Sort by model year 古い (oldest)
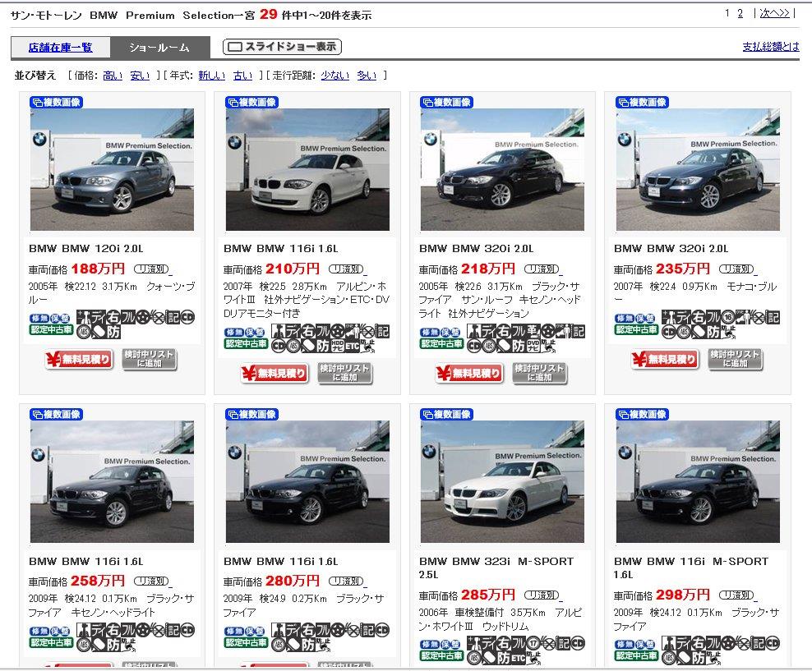The image size is (812, 671). coord(243,76)
